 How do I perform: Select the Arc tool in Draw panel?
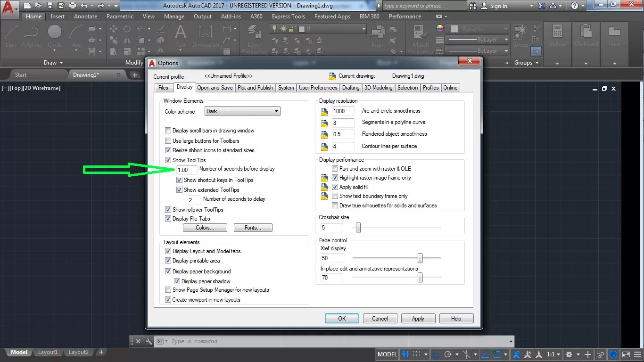pos(76,36)
